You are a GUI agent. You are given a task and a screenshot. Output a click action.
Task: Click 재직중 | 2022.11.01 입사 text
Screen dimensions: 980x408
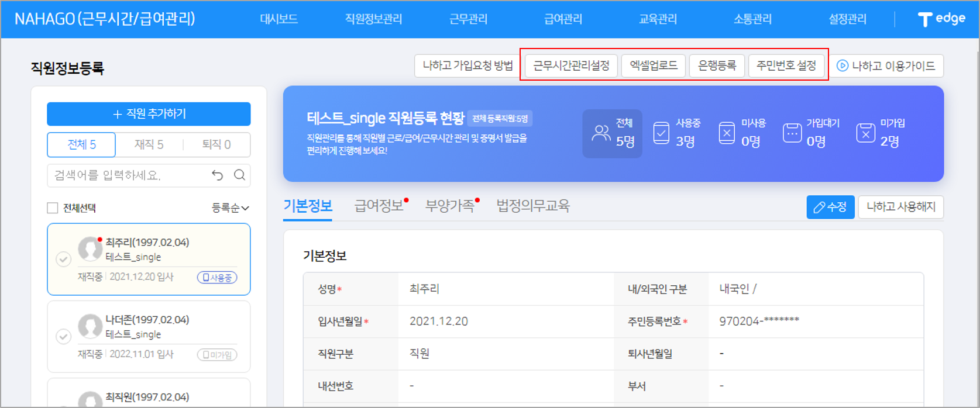[x=126, y=354]
